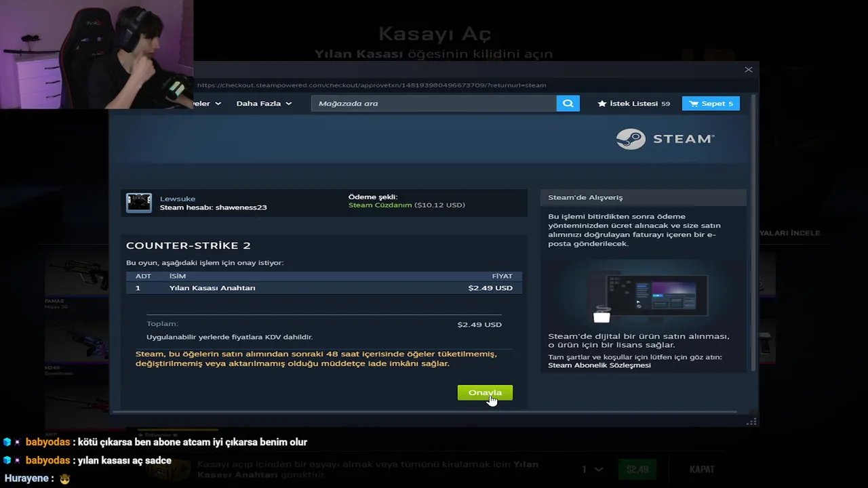
Task: Click the Yılan Kasası Anahtarı item row
Action: tap(324, 288)
